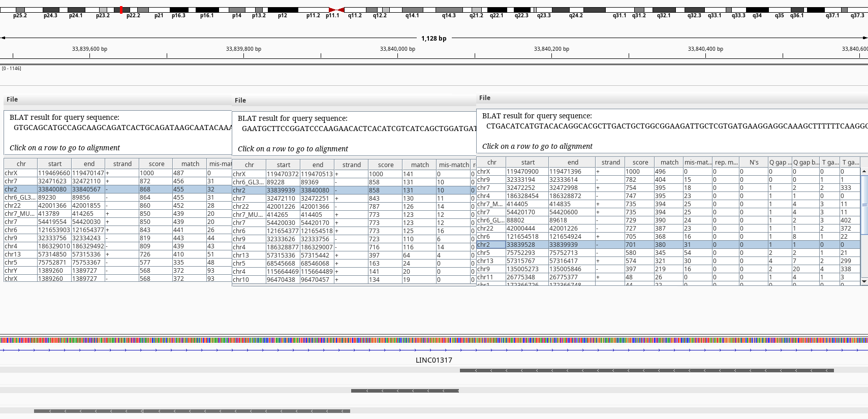Select chr9 32333626 row in GAATGCTTCCGG table

pos(354,239)
